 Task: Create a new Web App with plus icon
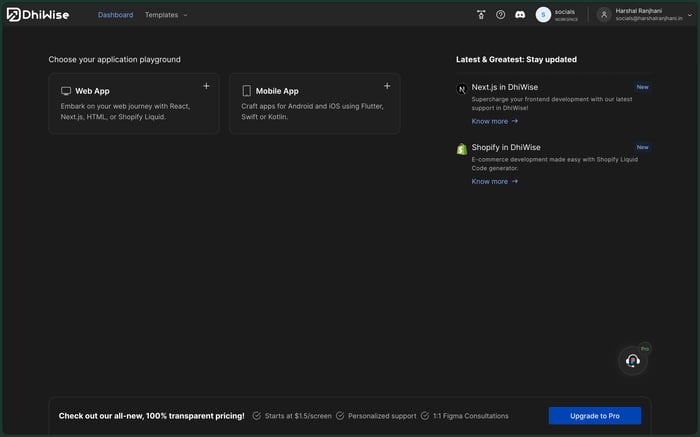click(x=206, y=86)
